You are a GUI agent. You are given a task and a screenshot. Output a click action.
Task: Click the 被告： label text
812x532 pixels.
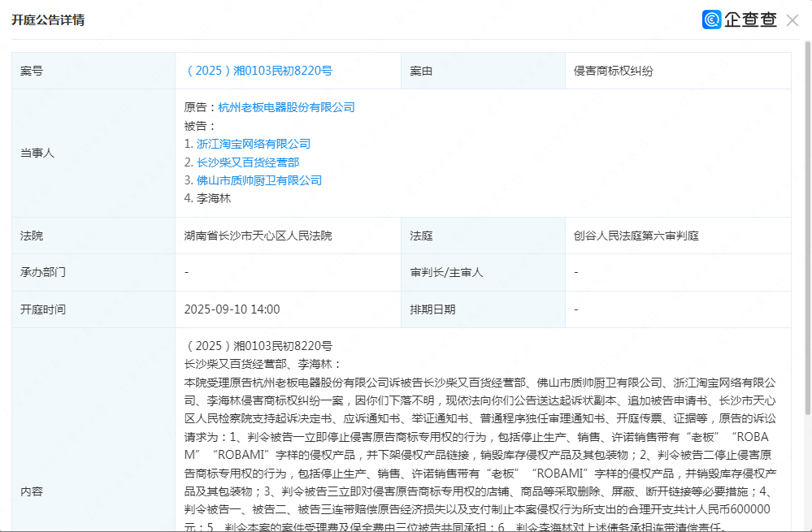200,126
